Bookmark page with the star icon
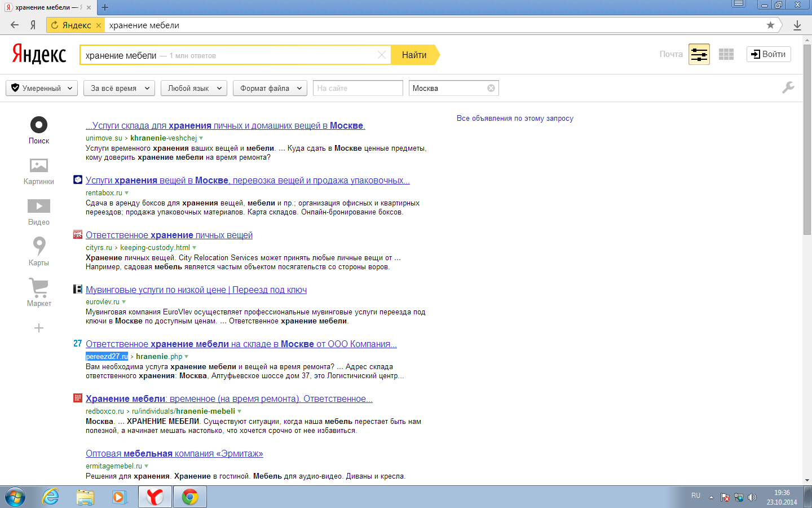The width and height of the screenshot is (812, 508). coord(770,25)
